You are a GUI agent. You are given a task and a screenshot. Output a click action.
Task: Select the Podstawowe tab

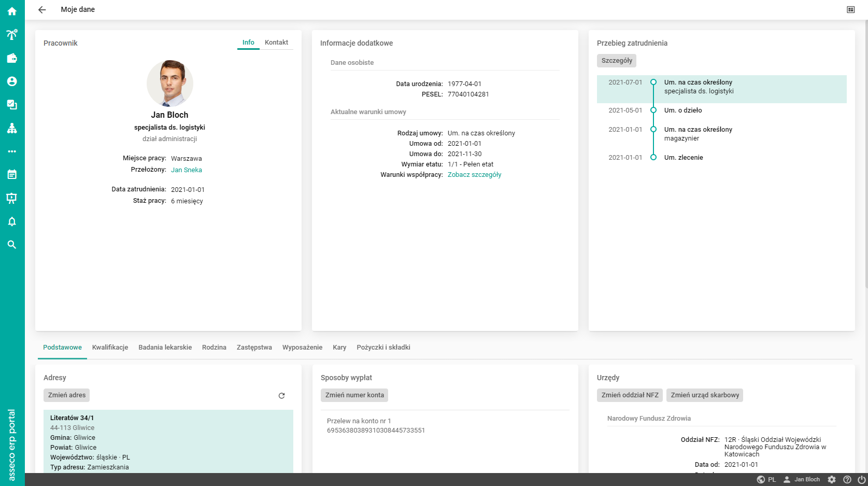point(62,348)
